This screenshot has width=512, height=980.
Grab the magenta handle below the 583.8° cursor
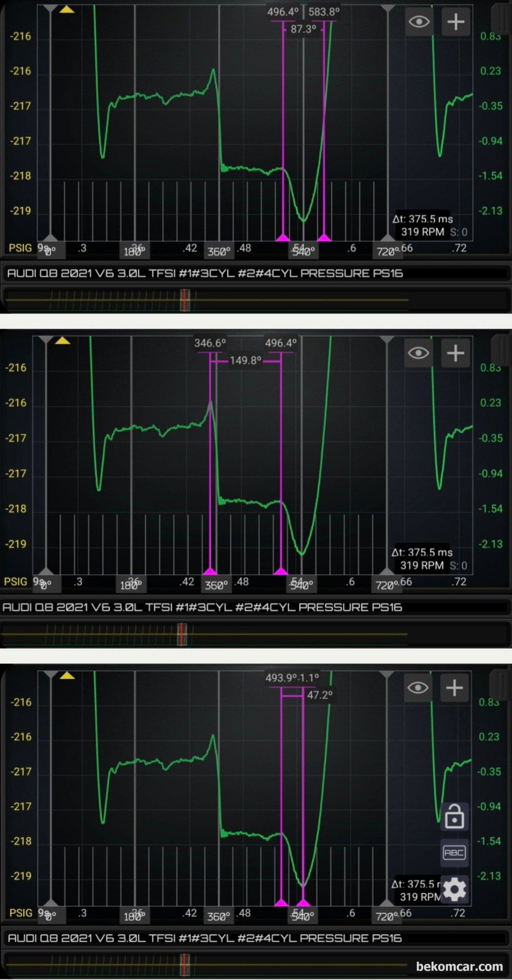click(x=324, y=238)
